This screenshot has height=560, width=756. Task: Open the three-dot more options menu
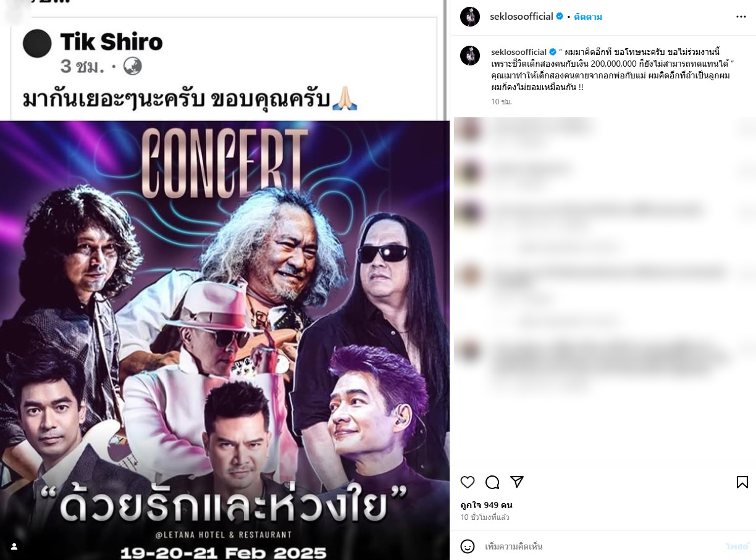point(741,17)
